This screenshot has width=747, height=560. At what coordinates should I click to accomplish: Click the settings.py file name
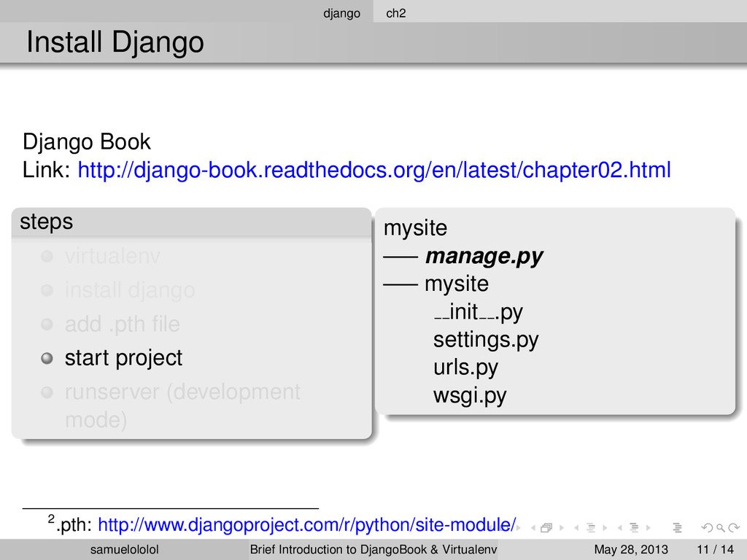coord(486,340)
